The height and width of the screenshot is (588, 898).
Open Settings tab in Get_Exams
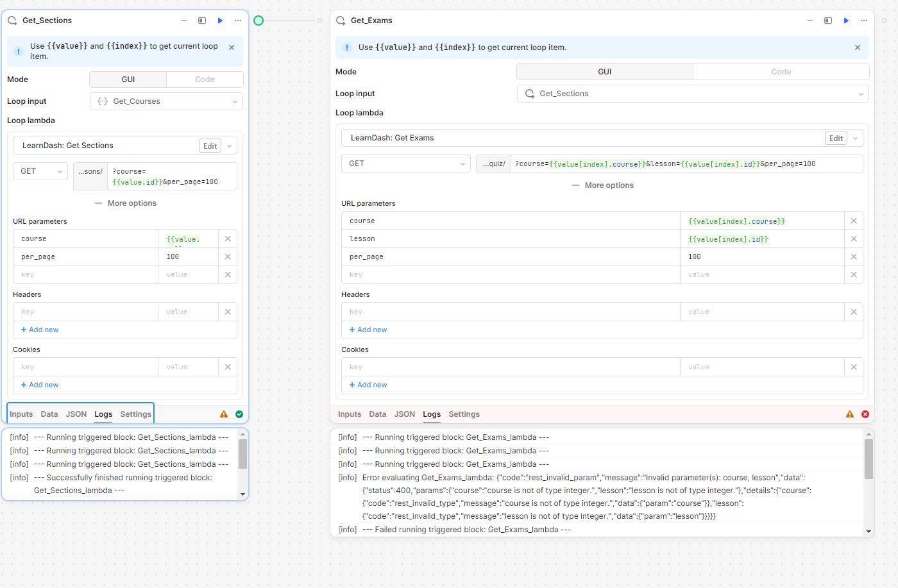(x=464, y=414)
